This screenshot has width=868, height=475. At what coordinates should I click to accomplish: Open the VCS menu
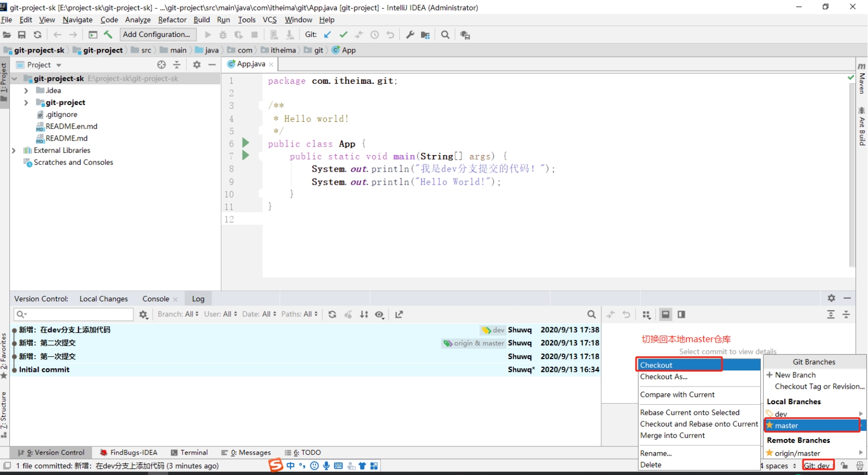[269, 20]
